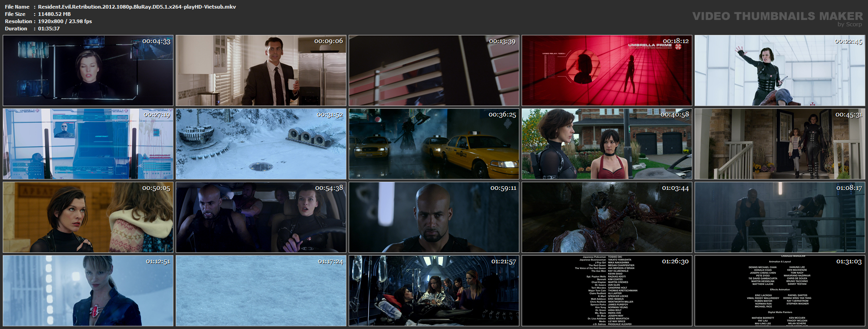Open the thumbnail at 00:09:06

(x=261, y=71)
